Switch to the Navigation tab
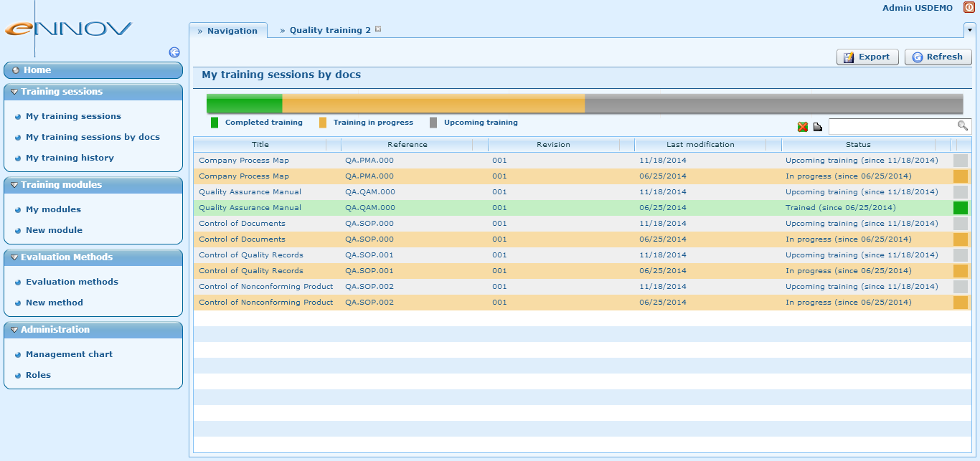This screenshot has height=461, width=980. pyautogui.click(x=228, y=31)
